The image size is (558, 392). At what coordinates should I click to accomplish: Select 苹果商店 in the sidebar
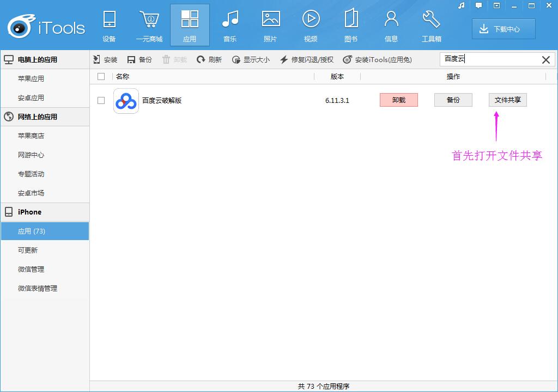45,136
